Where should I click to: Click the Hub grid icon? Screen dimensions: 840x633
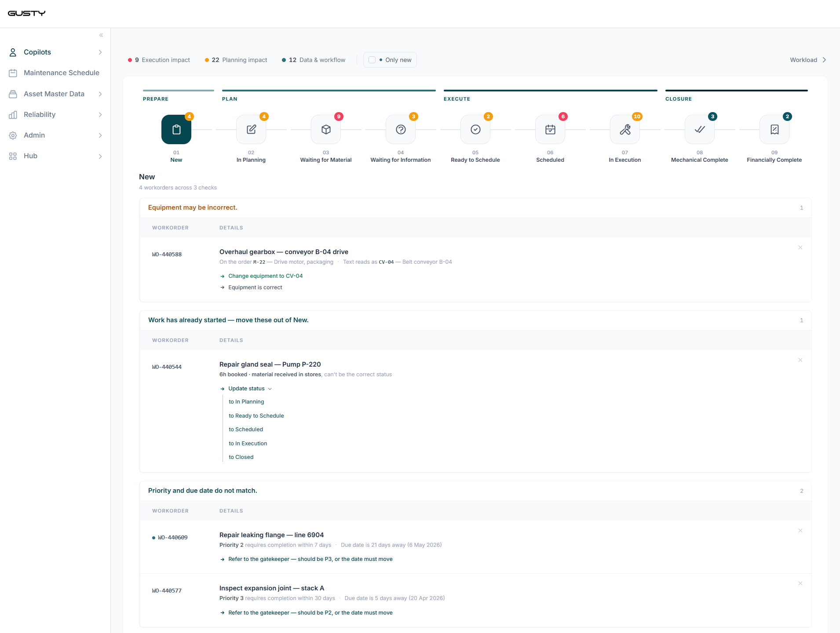pos(13,156)
